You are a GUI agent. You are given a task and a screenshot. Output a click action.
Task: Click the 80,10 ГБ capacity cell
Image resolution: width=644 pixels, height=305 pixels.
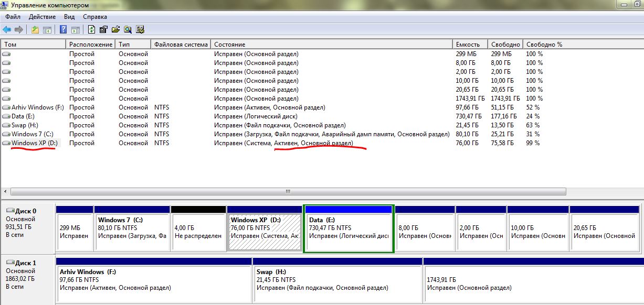(467, 134)
